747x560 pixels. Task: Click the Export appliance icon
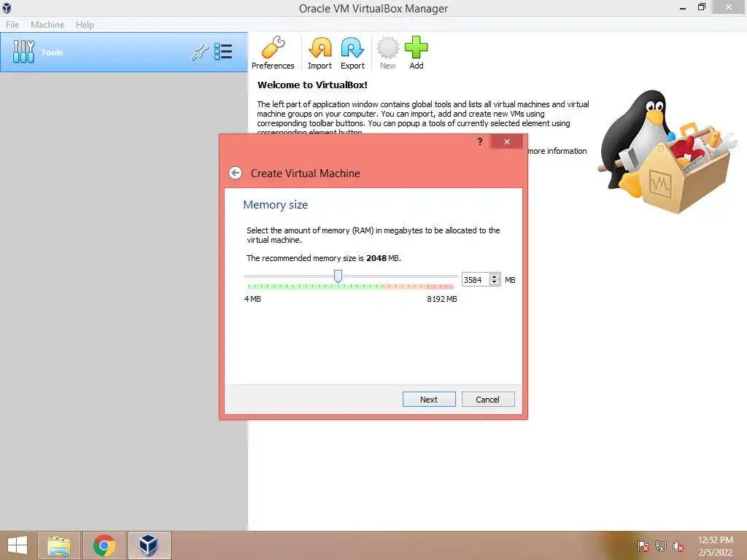click(x=352, y=52)
